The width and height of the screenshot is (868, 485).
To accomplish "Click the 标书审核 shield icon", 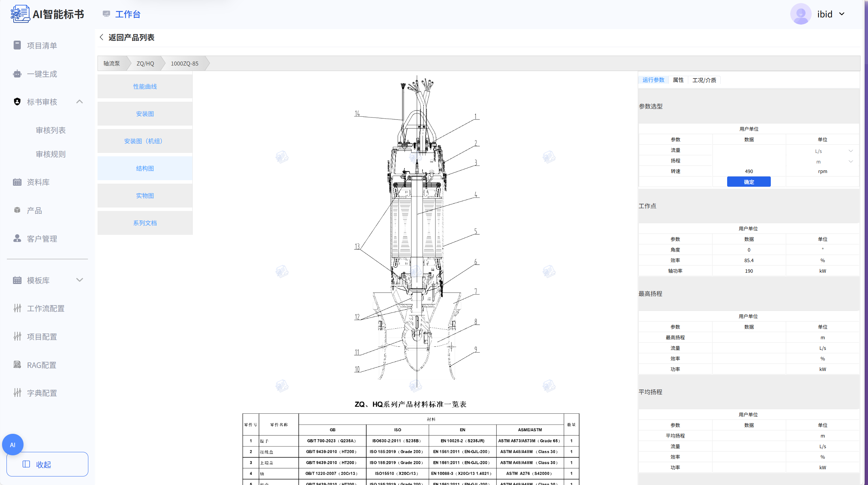I will pyautogui.click(x=17, y=102).
